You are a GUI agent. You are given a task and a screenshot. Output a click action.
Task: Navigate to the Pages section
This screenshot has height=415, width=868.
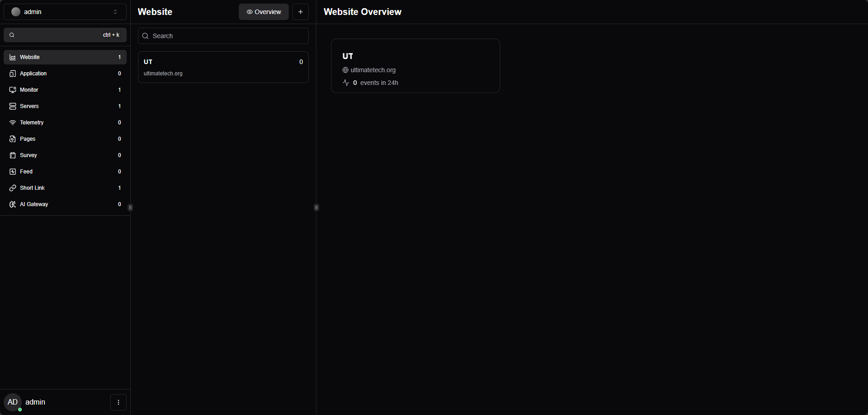click(x=65, y=139)
